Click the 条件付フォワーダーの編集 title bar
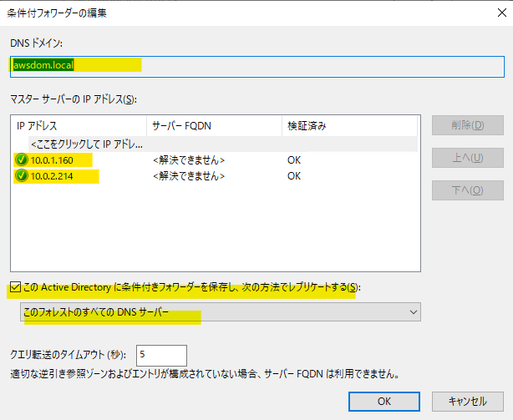Image resolution: width=513 pixels, height=420 pixels. point(251,13)
